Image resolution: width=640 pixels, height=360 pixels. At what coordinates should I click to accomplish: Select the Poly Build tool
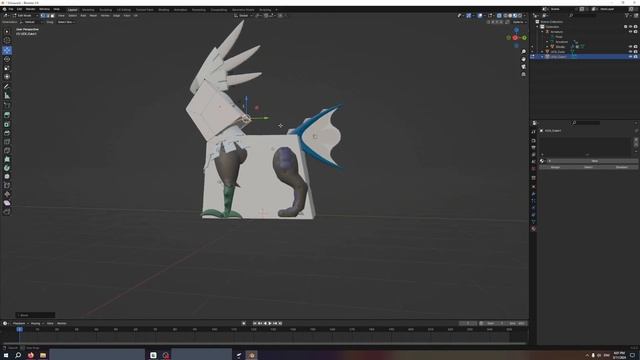tap(7, 159)
